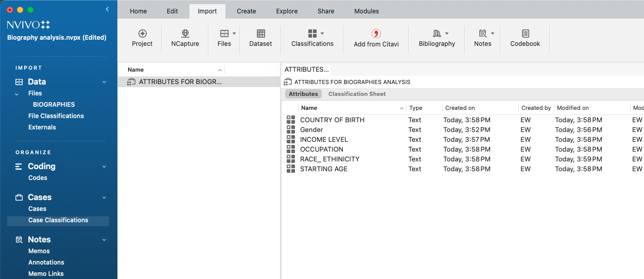Open NCapture import tool
This screenshot has height=279, width=644.
[185, 34]
